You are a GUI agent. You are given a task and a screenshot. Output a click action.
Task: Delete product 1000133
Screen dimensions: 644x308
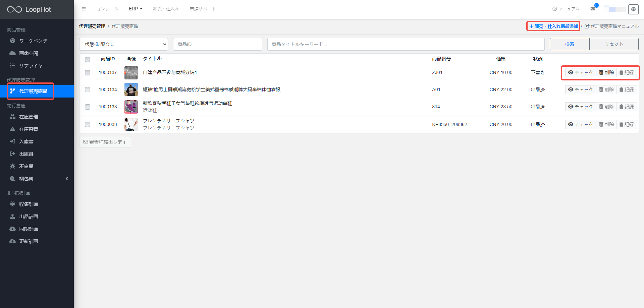pos(606,107)
